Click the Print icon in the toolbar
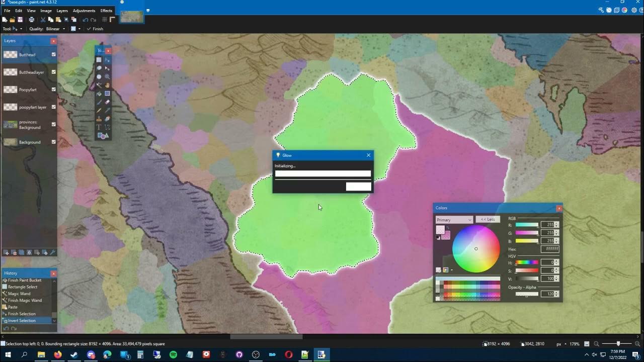 click(31, 20)
